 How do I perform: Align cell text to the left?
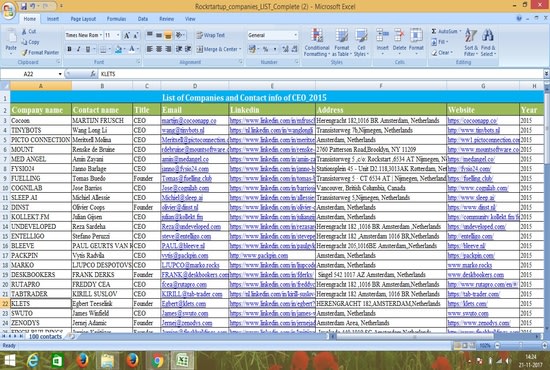(x=149, y=49)
